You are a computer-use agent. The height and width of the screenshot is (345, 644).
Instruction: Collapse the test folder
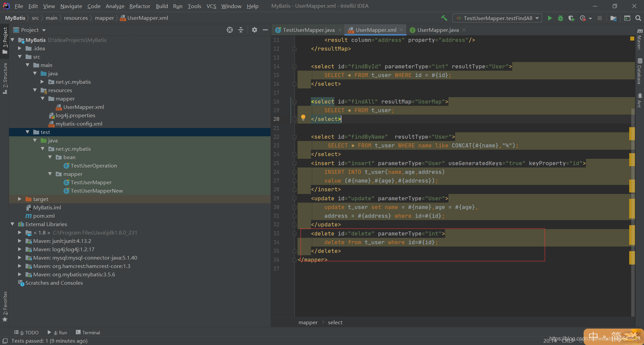[x=28, y=132]
